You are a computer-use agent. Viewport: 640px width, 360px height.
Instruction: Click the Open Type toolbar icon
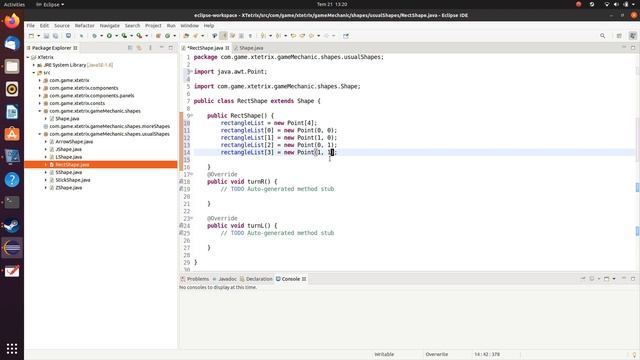point(186,36)
